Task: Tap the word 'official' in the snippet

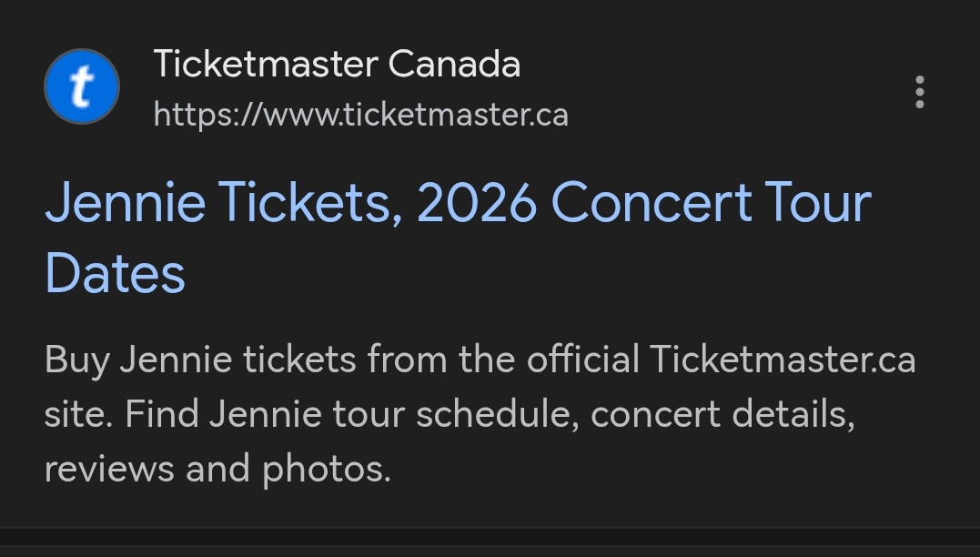Action: [572, 360]
